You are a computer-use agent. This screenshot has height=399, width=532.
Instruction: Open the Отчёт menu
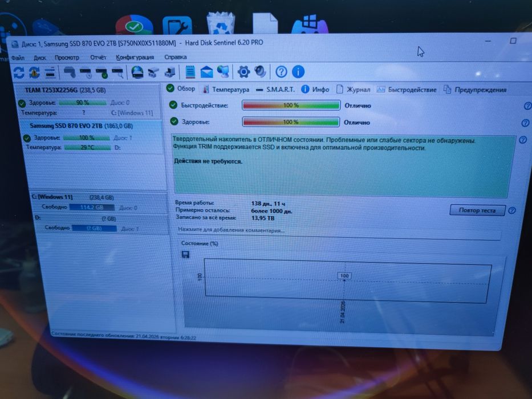[98, 57]
